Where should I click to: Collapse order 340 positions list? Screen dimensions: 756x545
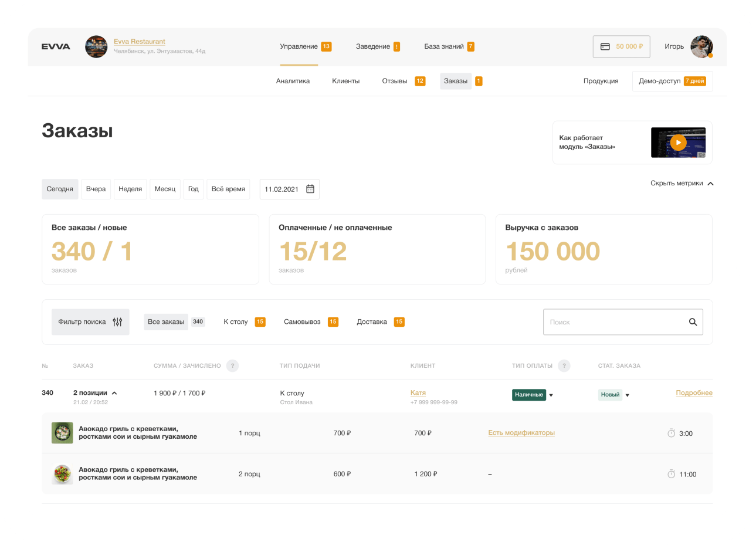[x=114, y=393]
